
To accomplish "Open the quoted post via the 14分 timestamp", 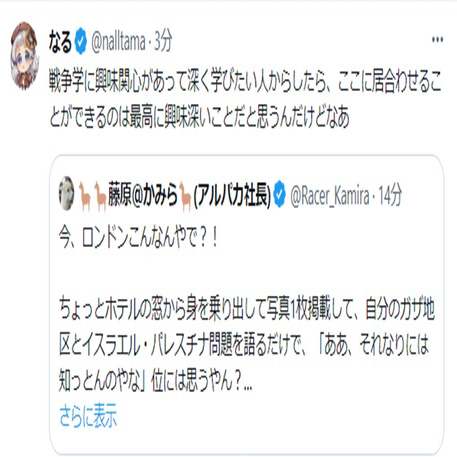I will [390, 196].
